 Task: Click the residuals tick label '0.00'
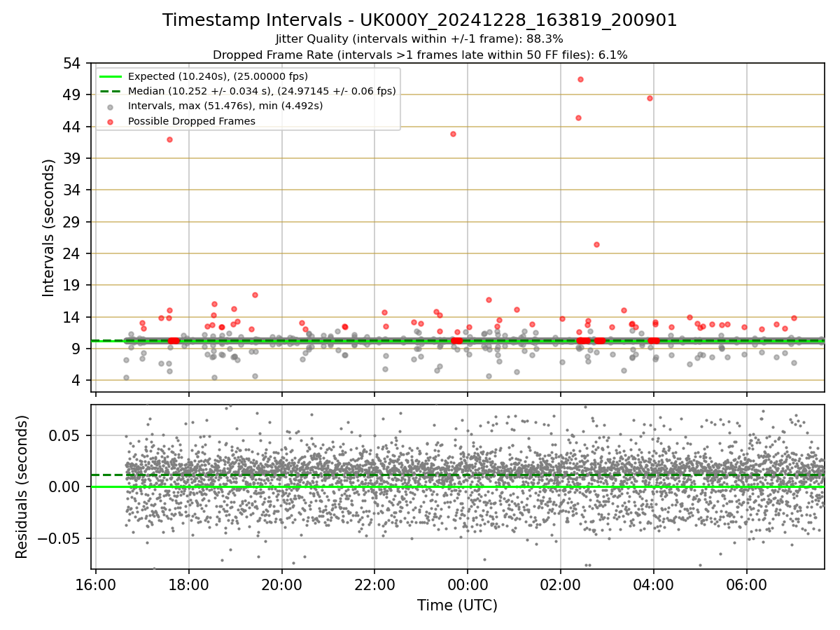(x=66, y=486)
